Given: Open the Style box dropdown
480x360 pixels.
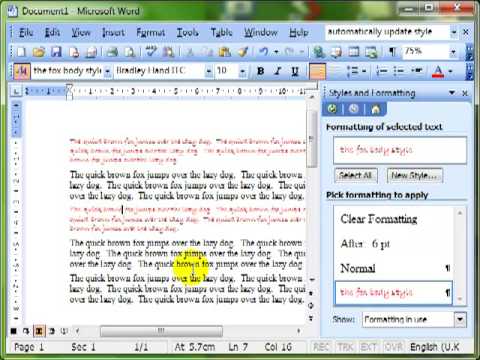Looking at the screenshot, I should [x=108, y=71].
